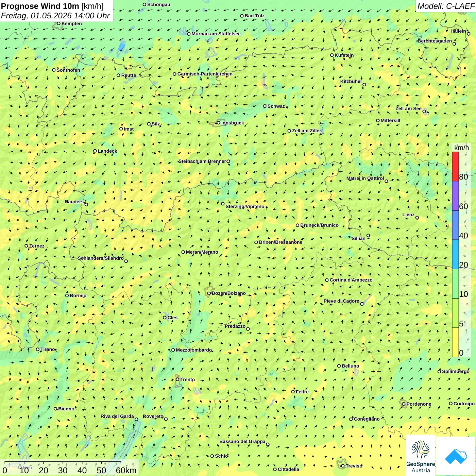476x476 pixels.
Task: Click the 'Bruneck/Brunico' label
Action: (x=319, y=225)
